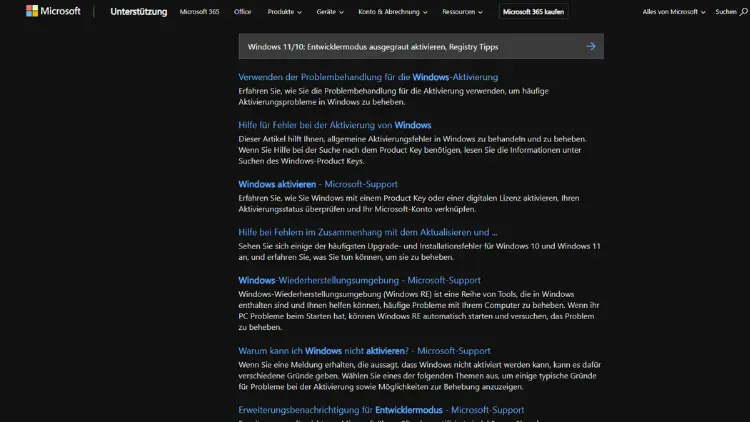The height and width of the screenshot is (422, 750).
Task: Click the Suchen label in the header
Action: click(726, 11)
